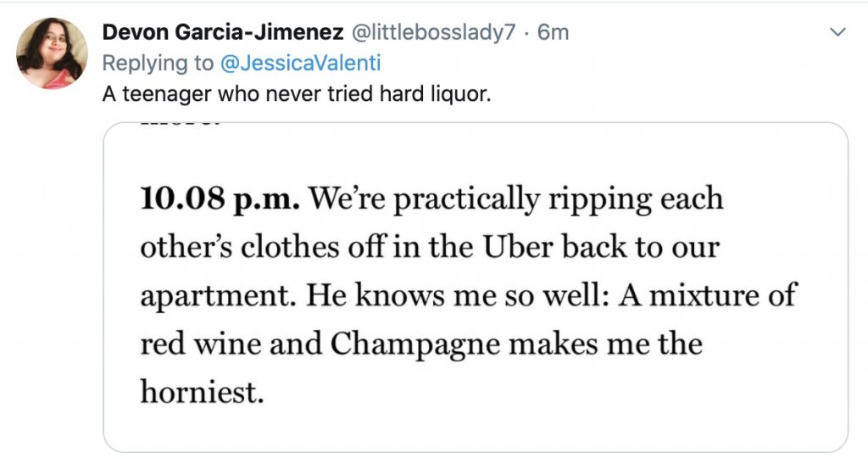The height and width of the screenshot is (459, 868).
Task: Open the tweet's "6m" timestamp
Action: [554, 33]
